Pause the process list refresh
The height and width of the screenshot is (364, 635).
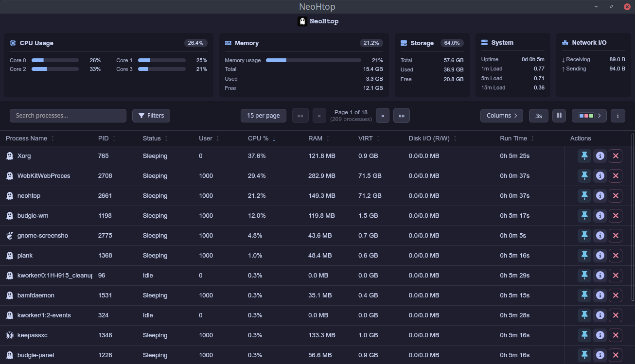pos(559,116)
